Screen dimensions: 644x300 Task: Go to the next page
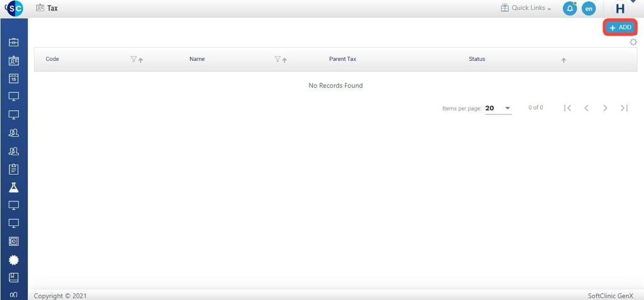point(605,108)
